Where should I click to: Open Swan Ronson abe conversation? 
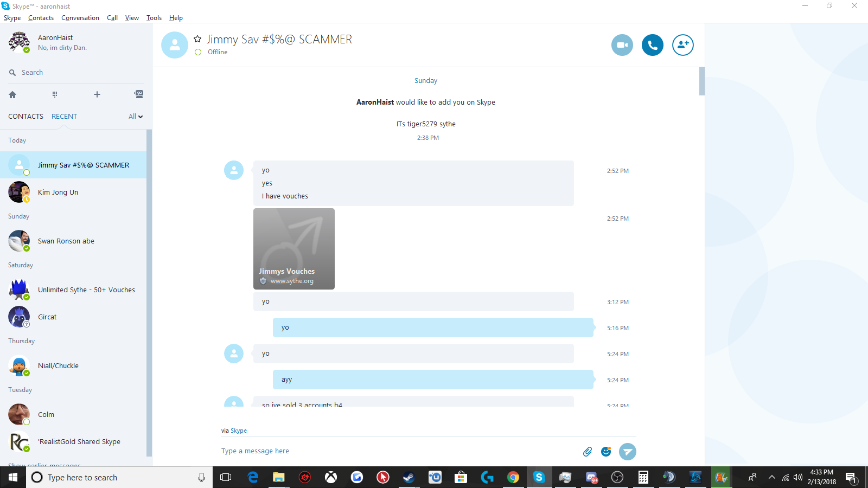[x=73, y=241]
